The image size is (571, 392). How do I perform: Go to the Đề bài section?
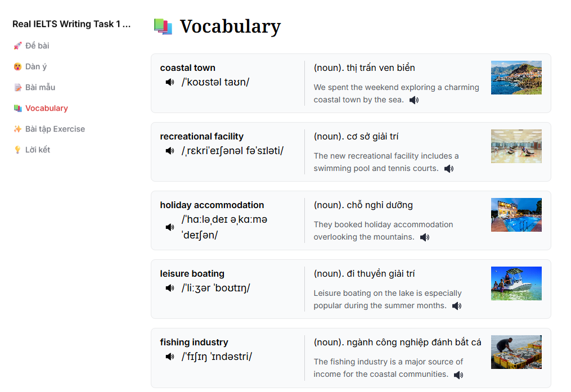pyautogui.click(x=37, y=46)
